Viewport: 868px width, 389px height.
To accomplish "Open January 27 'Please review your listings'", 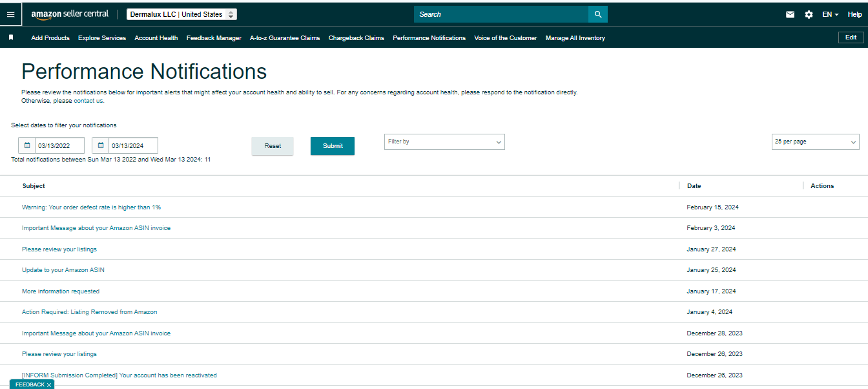I will click(59, 249).
